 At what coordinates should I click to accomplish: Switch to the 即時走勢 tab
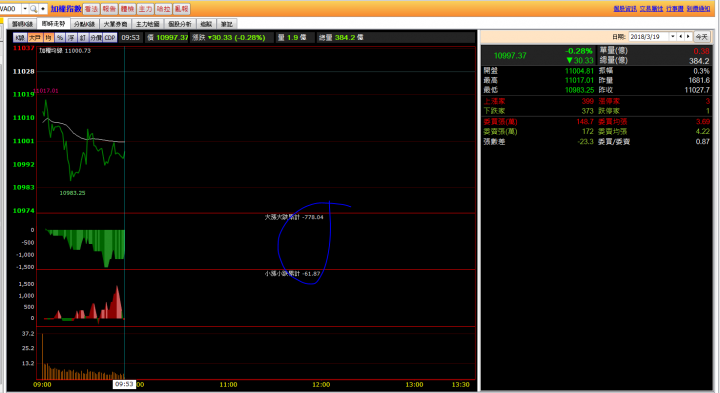[x=53, y=23]
